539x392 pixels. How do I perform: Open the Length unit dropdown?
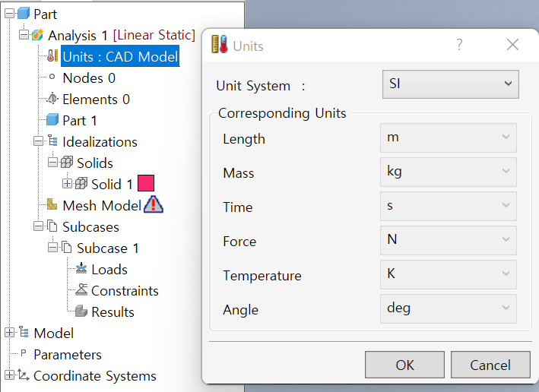click(x=448, y=138)
